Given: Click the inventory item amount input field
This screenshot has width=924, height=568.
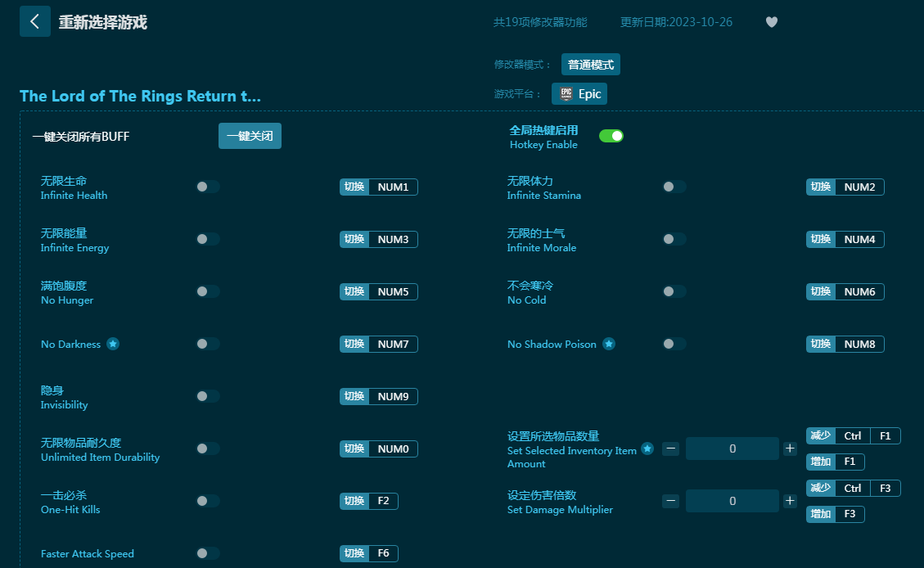Looking at the screenshot, I should tap(732, 449).
